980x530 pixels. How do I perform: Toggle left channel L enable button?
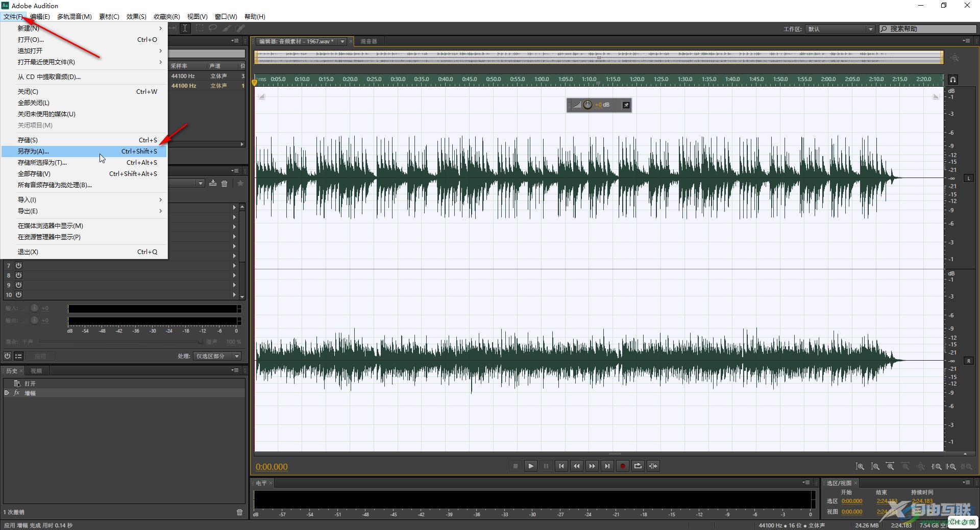pyautogui.click(x=968, y=178)
